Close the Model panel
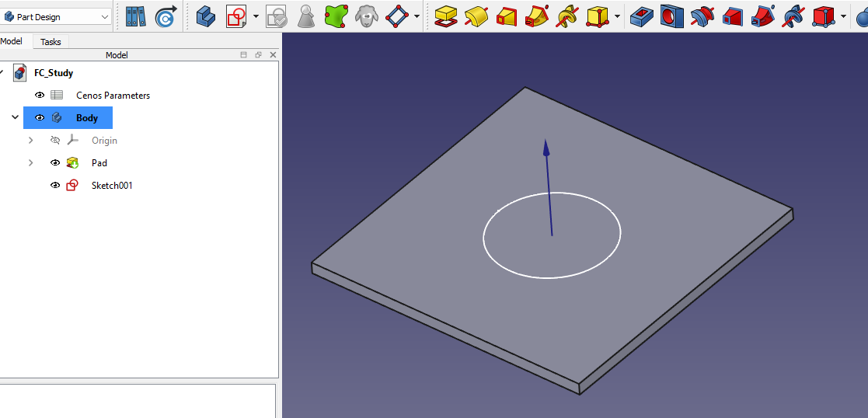The image size is (868, 418). click(x=273, y=55)
